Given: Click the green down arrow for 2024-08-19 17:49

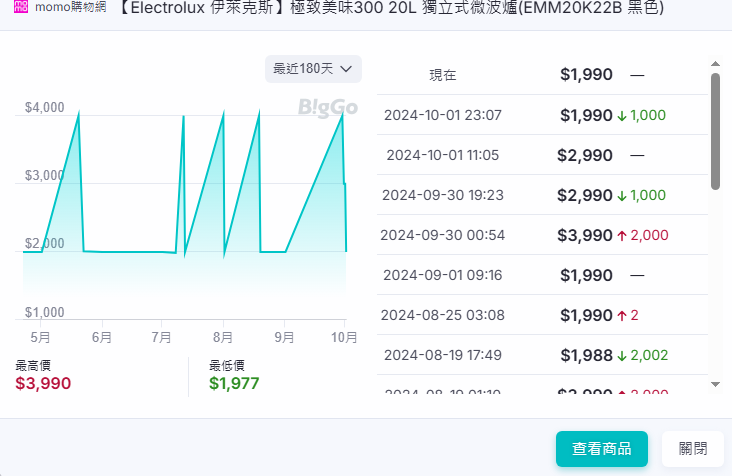Looking at the screenshot, I should pyautogui.click(x=622, y=356).
